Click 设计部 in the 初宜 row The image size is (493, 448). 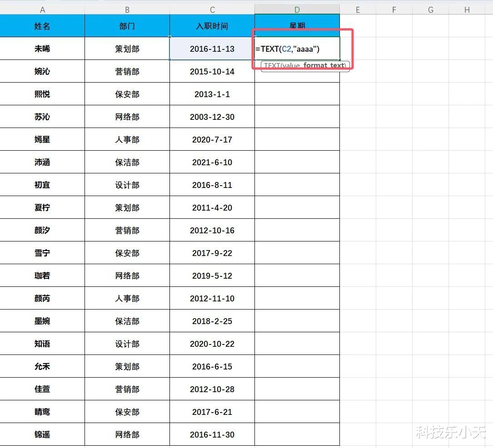coord(127,185)
